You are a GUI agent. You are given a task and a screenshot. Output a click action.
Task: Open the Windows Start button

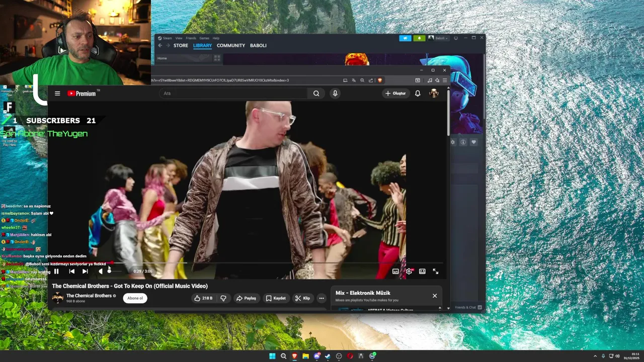[272, 356]
